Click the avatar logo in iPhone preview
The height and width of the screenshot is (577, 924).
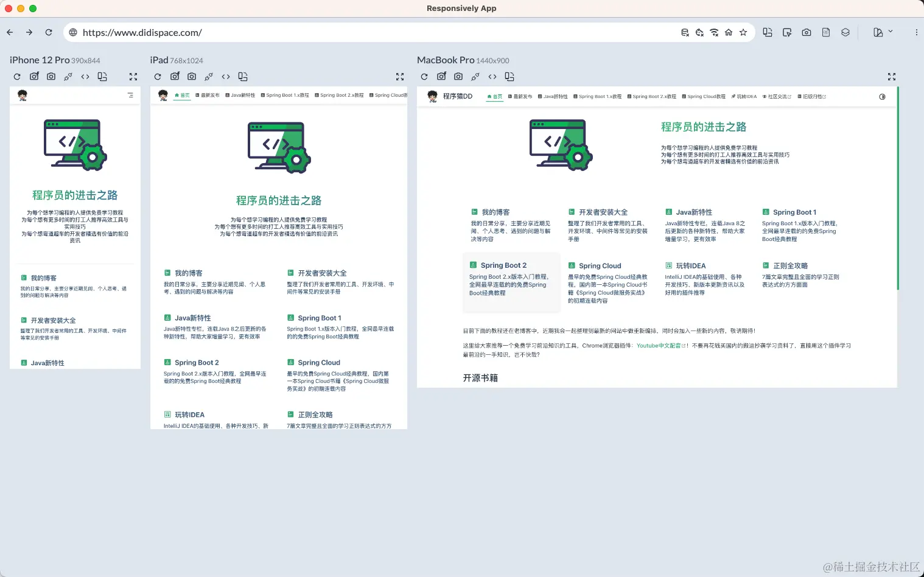click(x=23, y=96)
